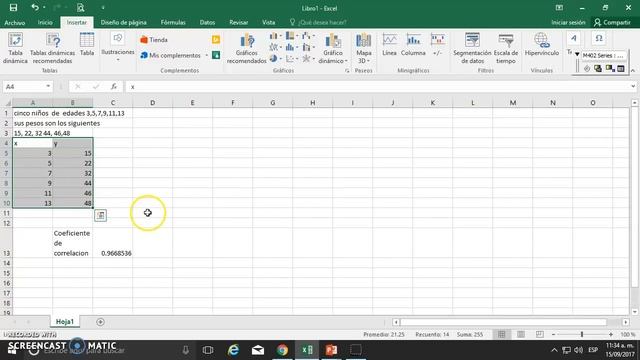Open the Ilustraciones dropdown
The width and height of the screenshot is (640, 360).
(118, 48)
